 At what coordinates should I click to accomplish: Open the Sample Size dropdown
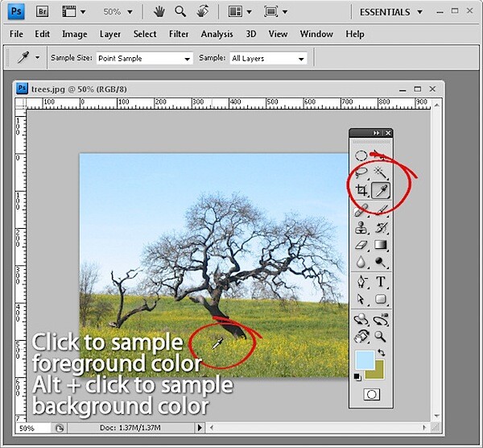[x=144, y=58]
